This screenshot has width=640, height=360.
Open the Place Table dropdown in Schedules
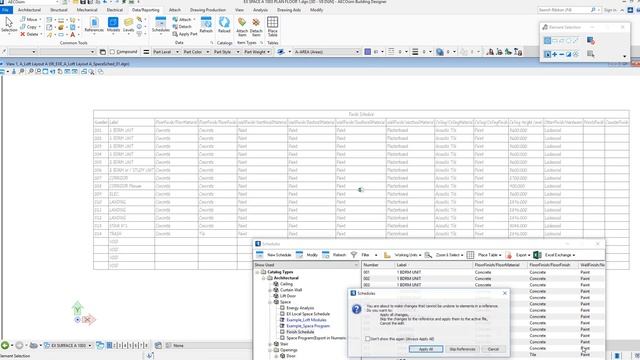(484, 255)
